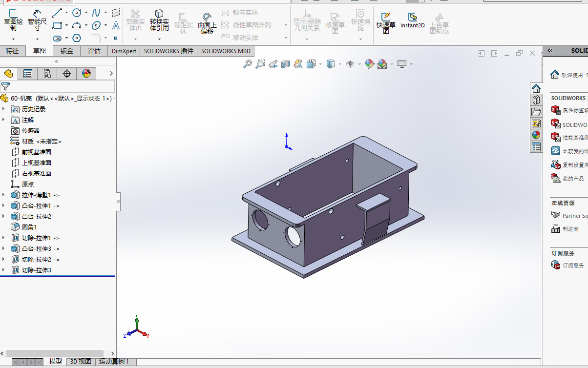Collapse the task pane with double-chevron
The height and width of the screenshot is (368, 588).
click(x=550, y=51)
